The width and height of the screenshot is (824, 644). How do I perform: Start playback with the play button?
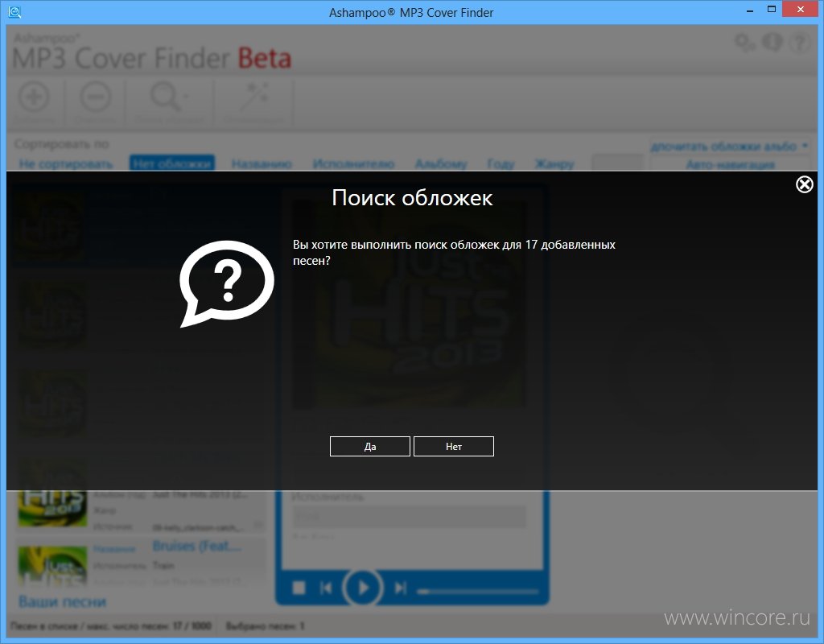[362, 588]
